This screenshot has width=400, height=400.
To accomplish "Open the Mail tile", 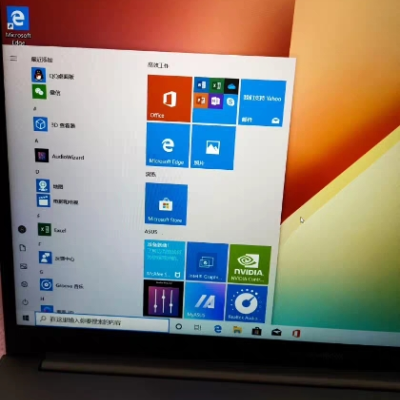I will tap(262, 103).
